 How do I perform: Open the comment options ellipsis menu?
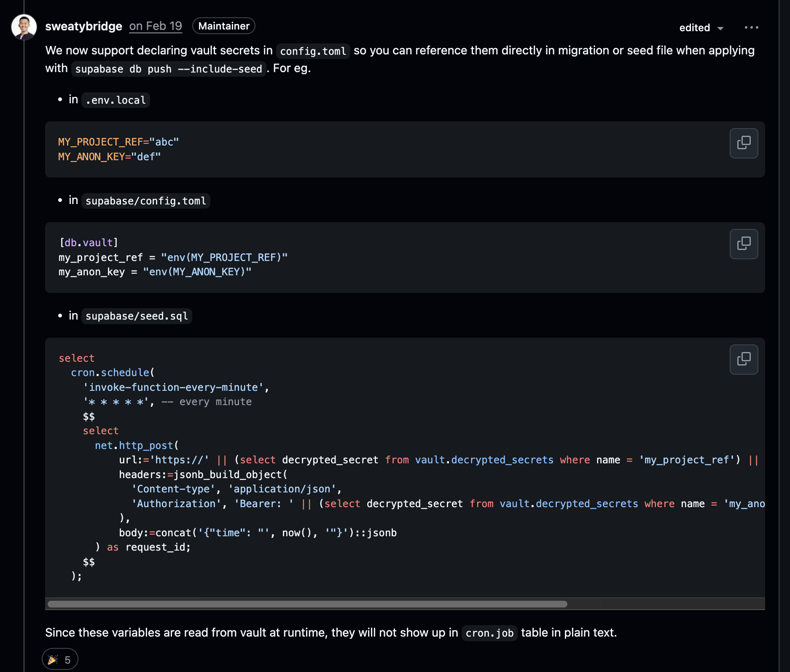751,27
